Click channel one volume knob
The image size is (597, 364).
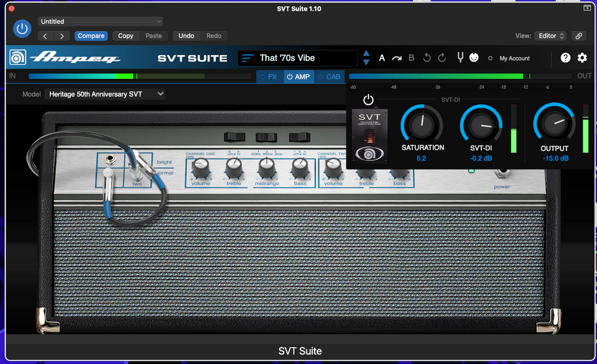(200, 168)
